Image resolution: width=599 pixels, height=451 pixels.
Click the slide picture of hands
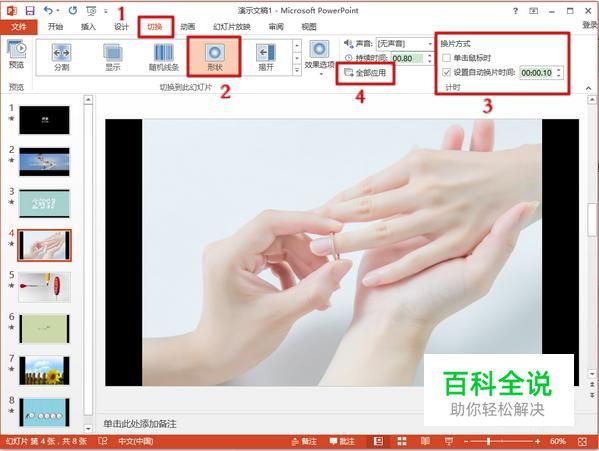point(342,252)
